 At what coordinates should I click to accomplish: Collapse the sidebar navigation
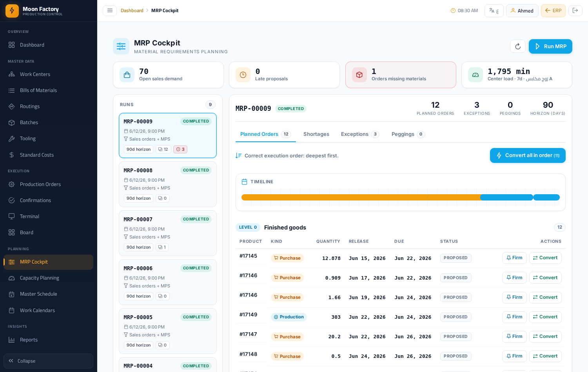(48, 361)
